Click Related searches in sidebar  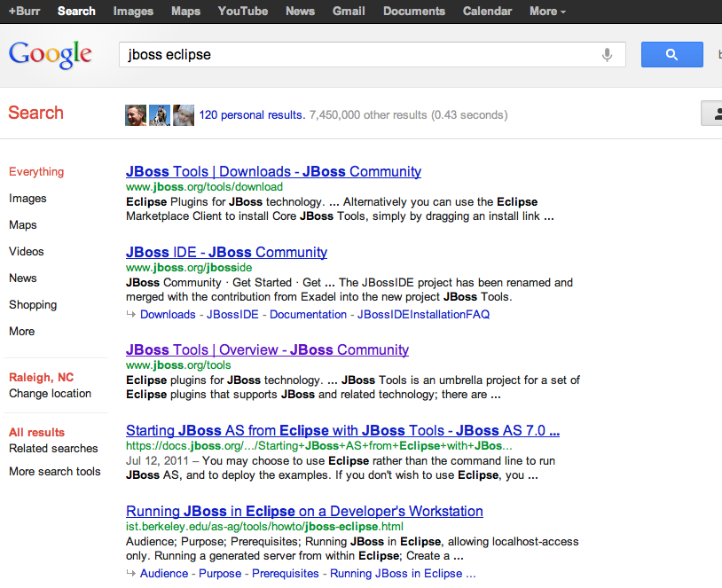(x=53, y=449)
